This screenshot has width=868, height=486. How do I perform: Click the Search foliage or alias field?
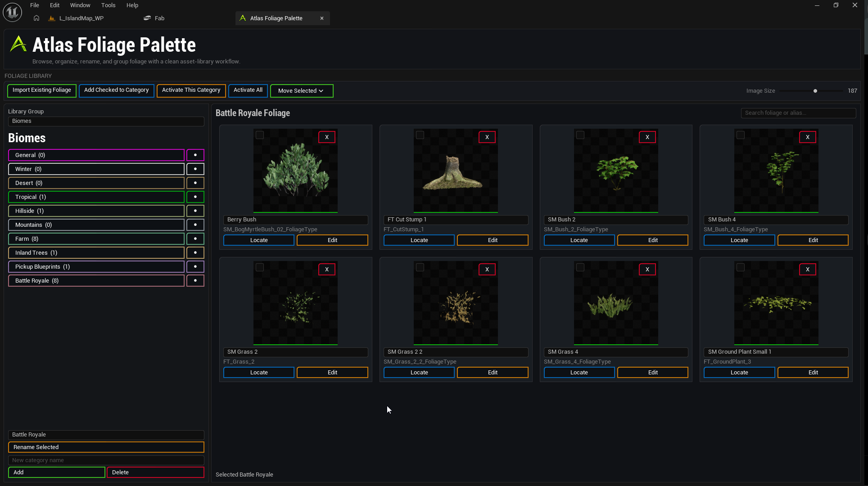coord(798,113)
